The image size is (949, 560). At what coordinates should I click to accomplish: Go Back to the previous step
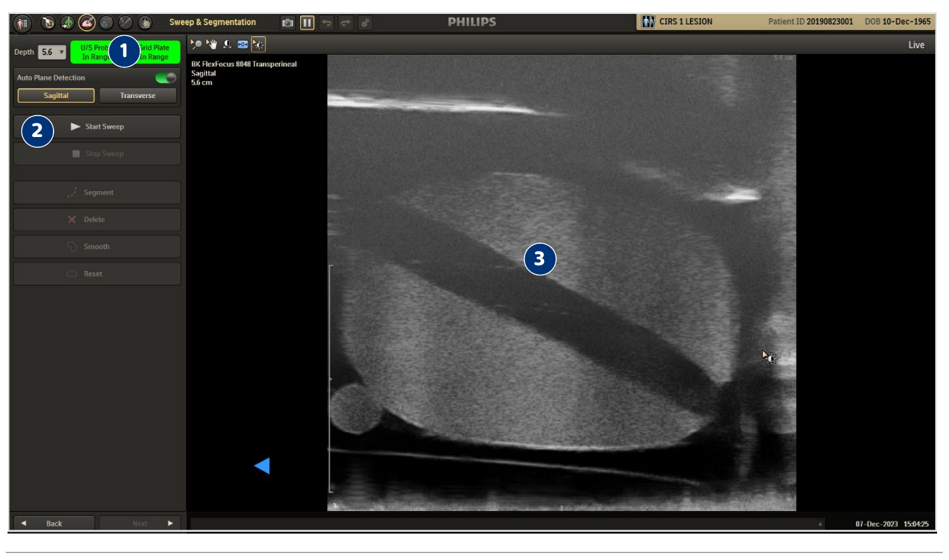click(54, 523)
